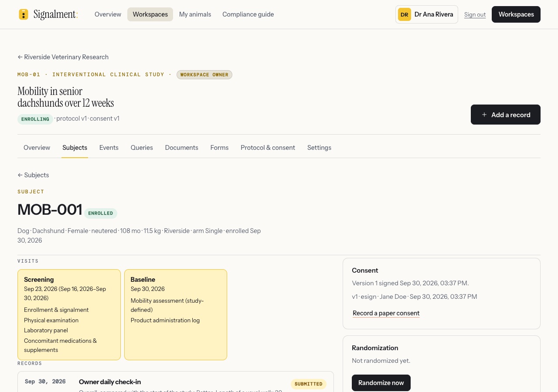Screen dimensions: 558x392
Task: Click the Not randomized yet text
Action: 381,361
